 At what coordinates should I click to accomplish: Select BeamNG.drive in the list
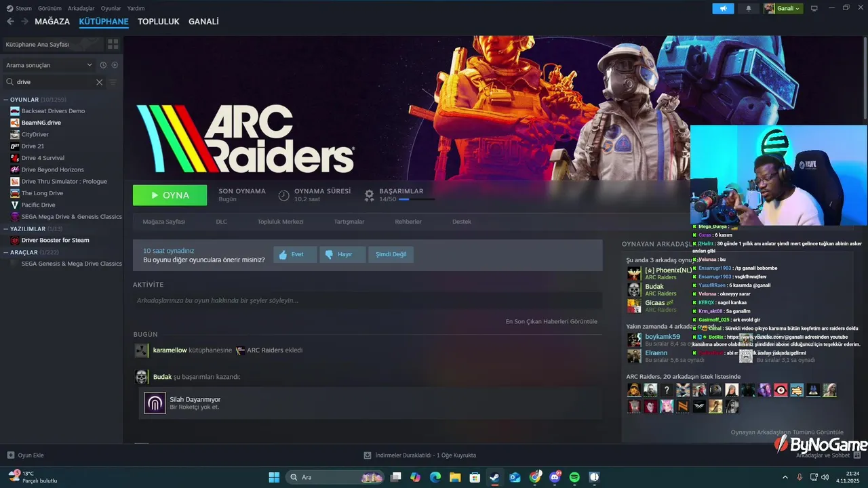(41, 123)
